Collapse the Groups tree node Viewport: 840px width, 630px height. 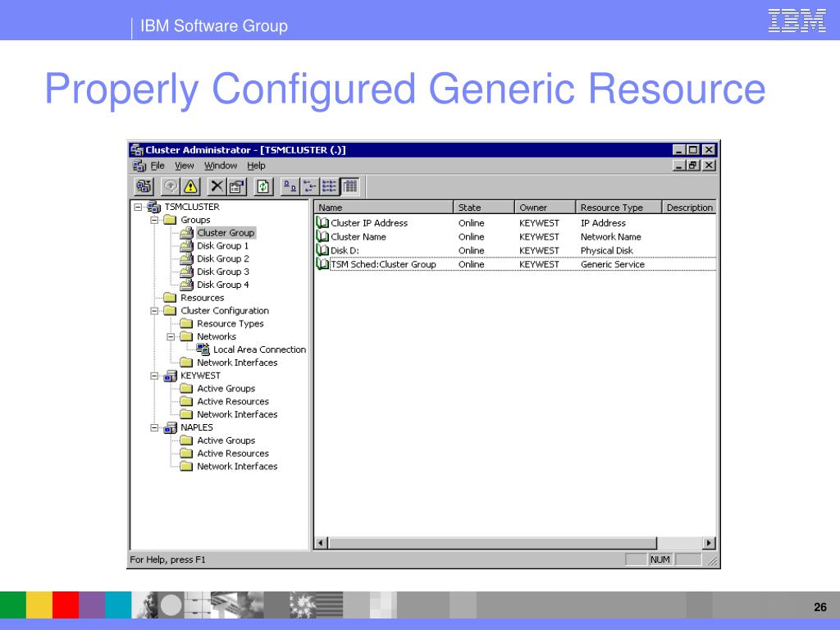pos(154,220)
